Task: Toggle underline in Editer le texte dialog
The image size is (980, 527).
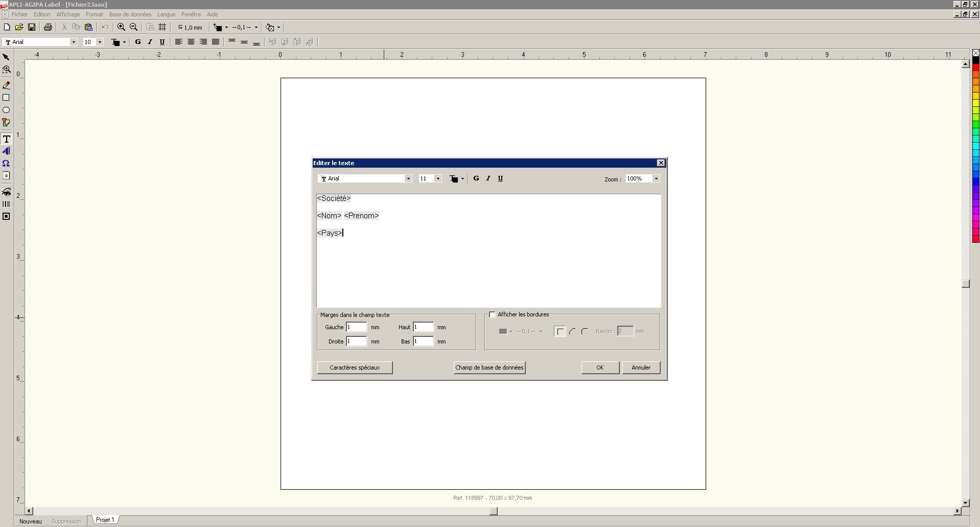Action: click(500, 178)
